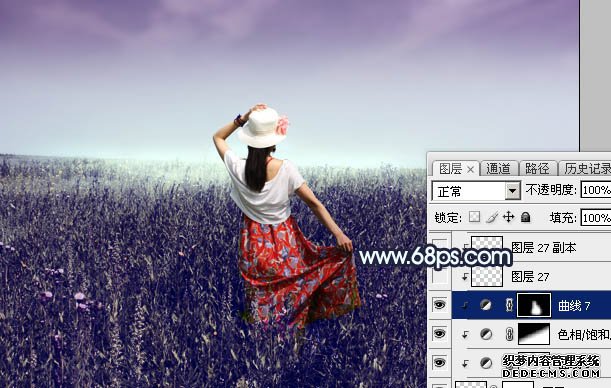Close the 图层 tab
The image size is (611, 388).
pyautogui.click(x=470, y=169)
